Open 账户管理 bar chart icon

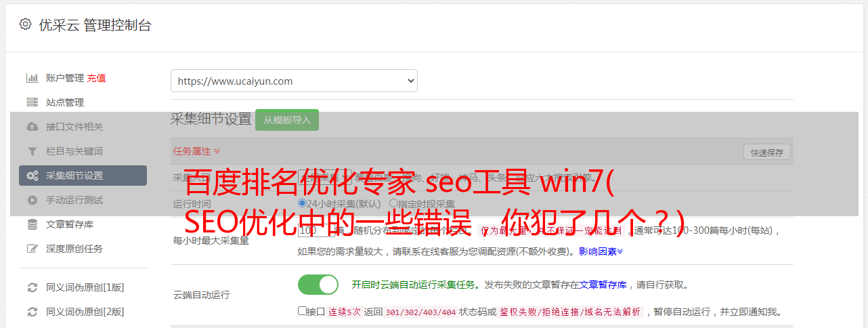32,78
